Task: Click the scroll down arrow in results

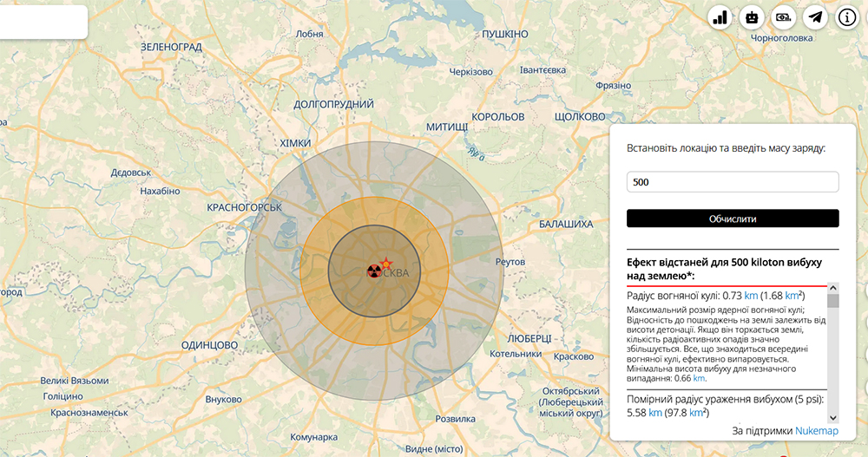Action: (833, 417)
